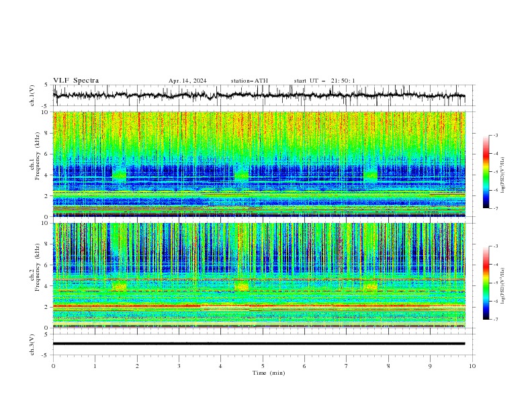Click the ch.1 color bar log(PSD) label
Image resolution: width=532 pixels, height=411 pixels.
(503, 175)
